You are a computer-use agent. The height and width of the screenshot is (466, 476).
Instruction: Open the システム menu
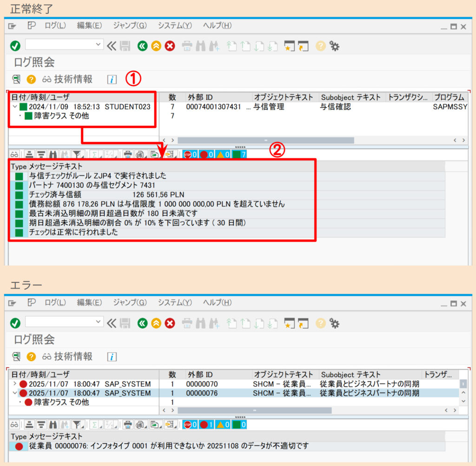pyautogui.click(x=174, y=26)
